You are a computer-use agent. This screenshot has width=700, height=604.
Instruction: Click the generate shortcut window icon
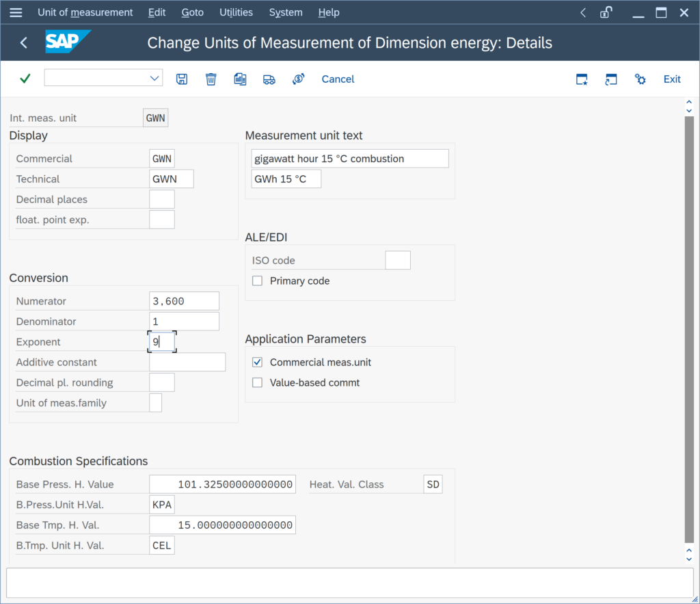click(x=610, y=79)
